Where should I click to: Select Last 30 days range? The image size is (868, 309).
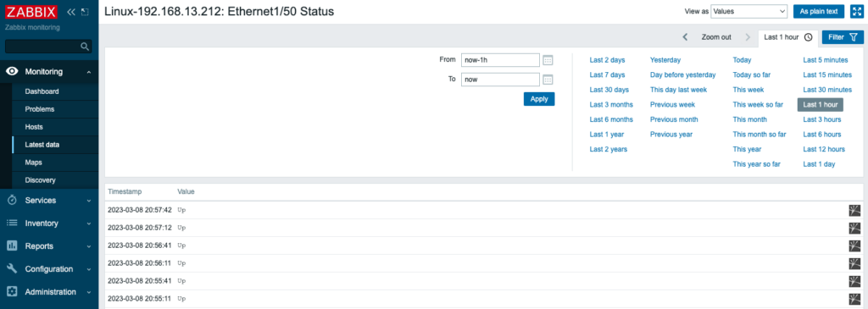(609, 90)
